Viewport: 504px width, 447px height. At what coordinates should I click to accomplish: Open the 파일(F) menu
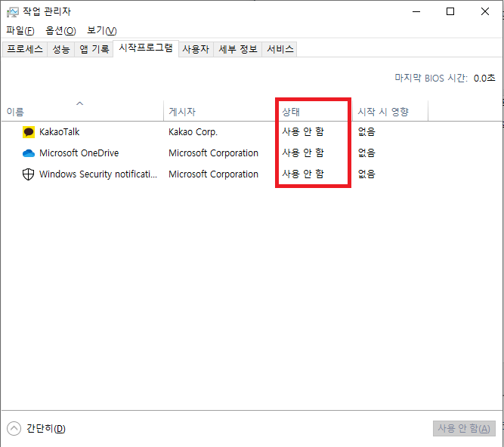click(x=20, y=31)
